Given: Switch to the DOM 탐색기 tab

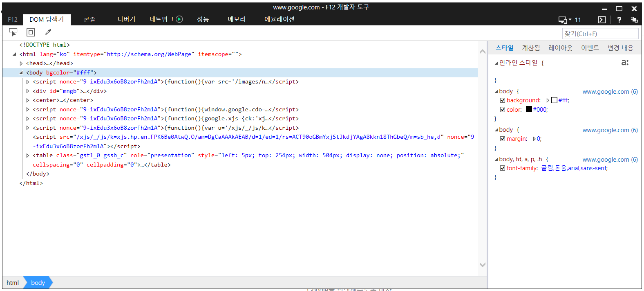Looking at the screenshot, I should pos(47,20).
